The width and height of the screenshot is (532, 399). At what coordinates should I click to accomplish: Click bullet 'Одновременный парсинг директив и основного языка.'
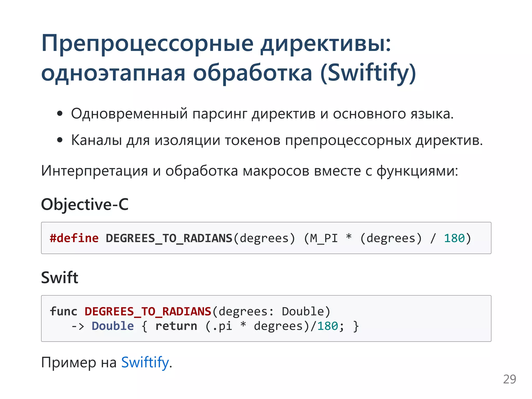262,114
